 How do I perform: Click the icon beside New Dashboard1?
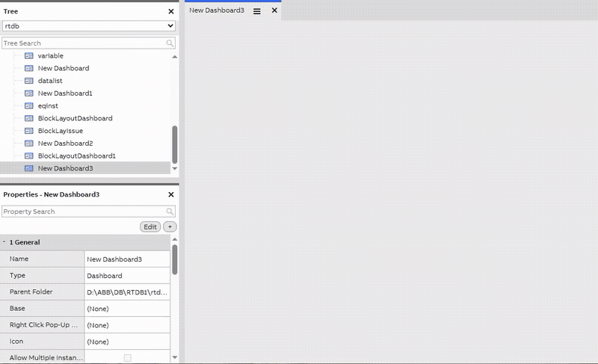(x=29, y=93)
